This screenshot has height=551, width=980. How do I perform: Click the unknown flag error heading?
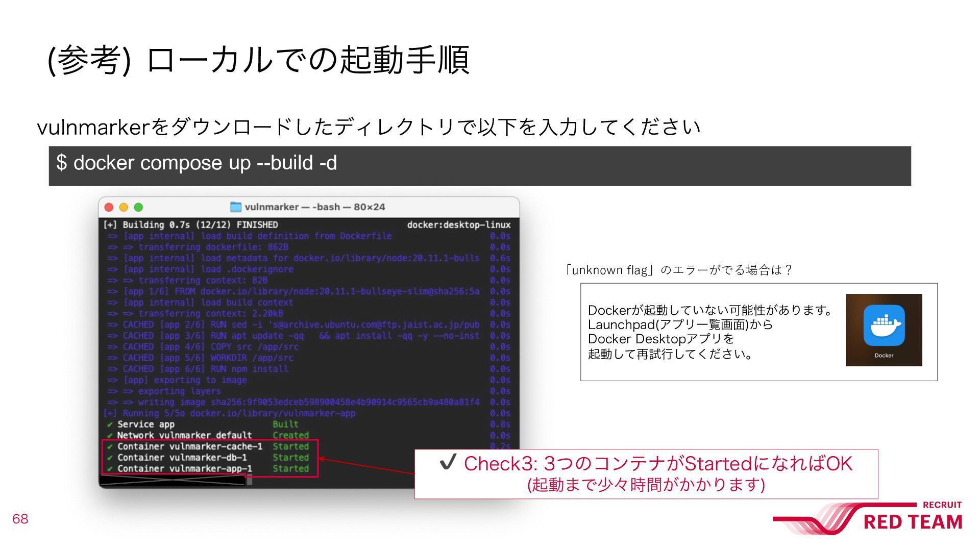[678, 270]
